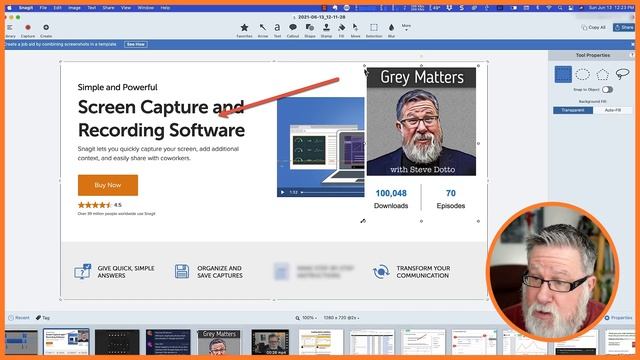Click the Tag filter in tray
640x360 pixels.
coord(42,318)
